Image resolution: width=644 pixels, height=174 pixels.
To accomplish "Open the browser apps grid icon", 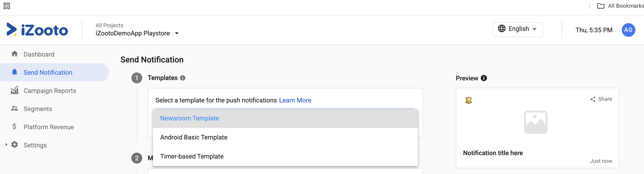I will 7,6.
